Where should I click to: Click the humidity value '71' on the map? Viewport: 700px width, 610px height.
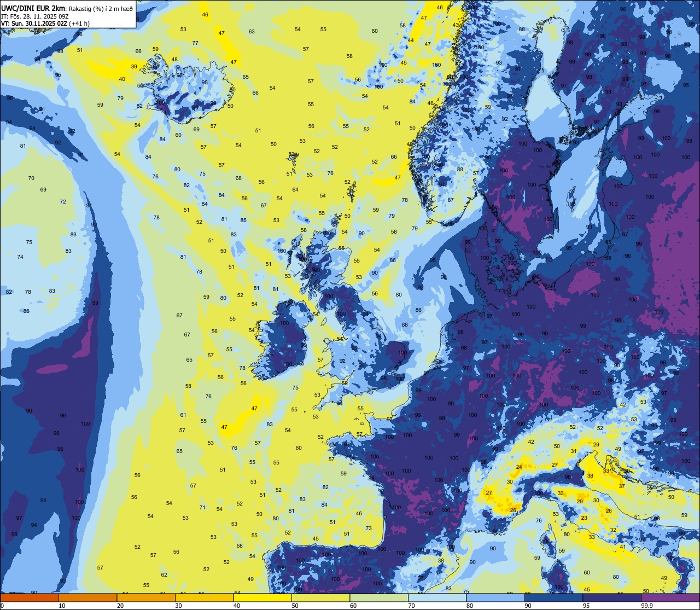[202, 507]
